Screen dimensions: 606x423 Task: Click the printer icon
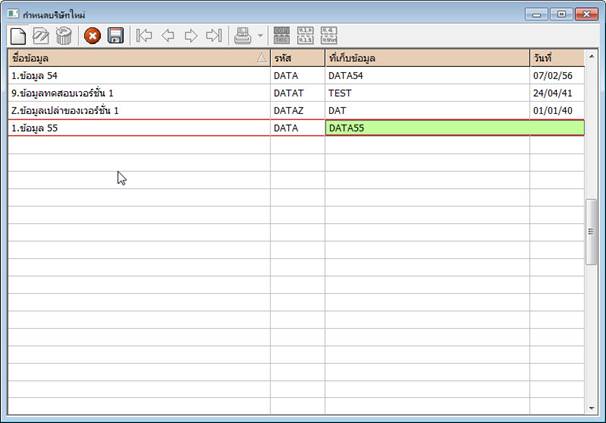click(x=243, y=36)
